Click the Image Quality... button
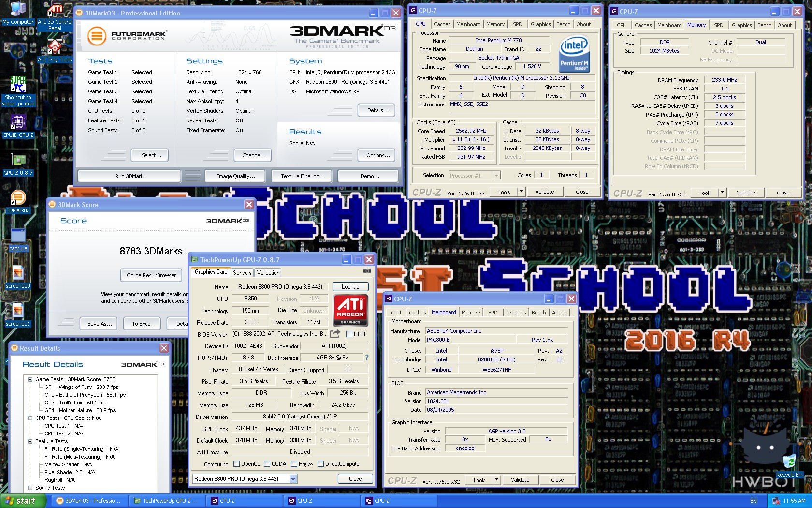Image resolution: width=812 pixels, height=508 pixels. 236,176
